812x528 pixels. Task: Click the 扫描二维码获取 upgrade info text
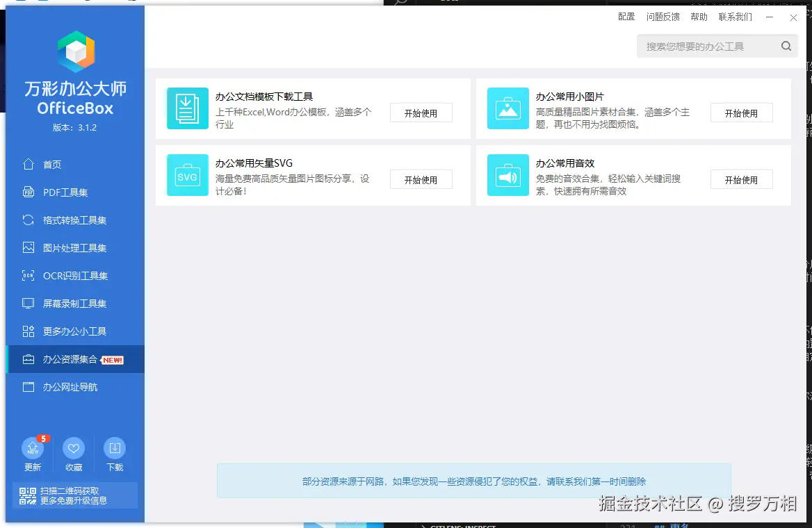click(x=74, y=495)
